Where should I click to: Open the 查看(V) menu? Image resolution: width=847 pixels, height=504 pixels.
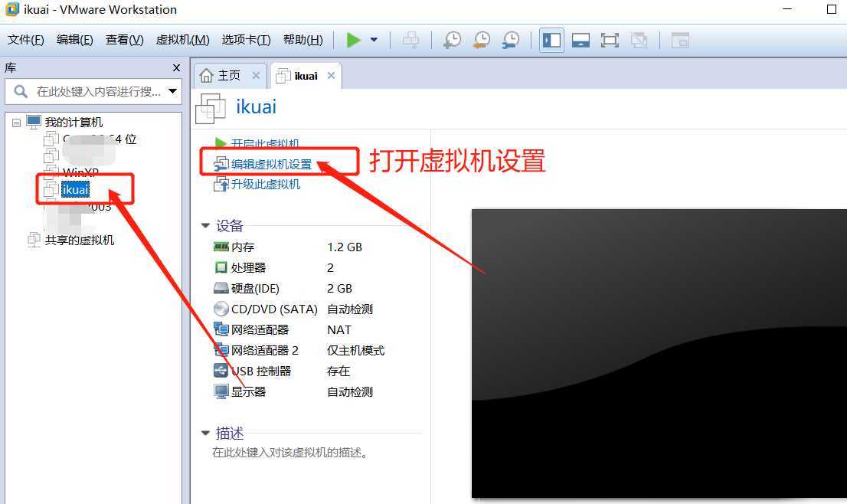pyautogui.click(x=124, y=40)
